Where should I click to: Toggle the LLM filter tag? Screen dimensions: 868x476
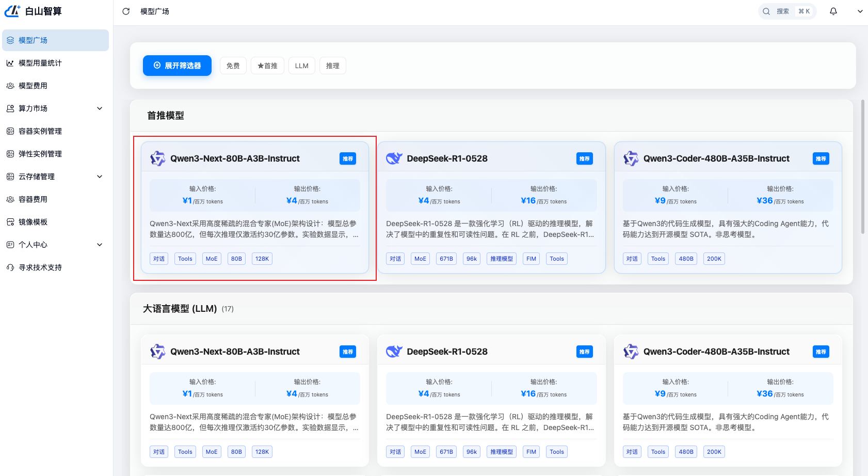301,66
